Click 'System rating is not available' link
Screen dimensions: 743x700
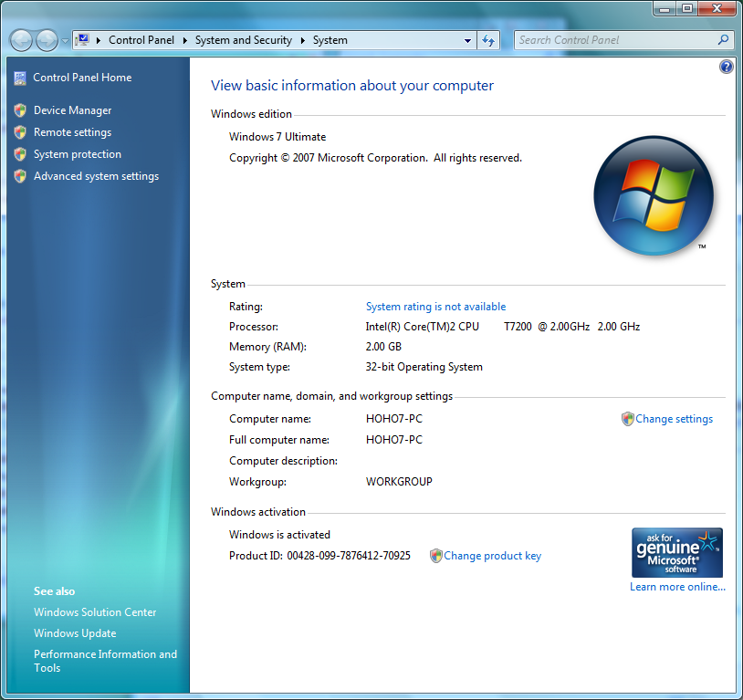436,307
